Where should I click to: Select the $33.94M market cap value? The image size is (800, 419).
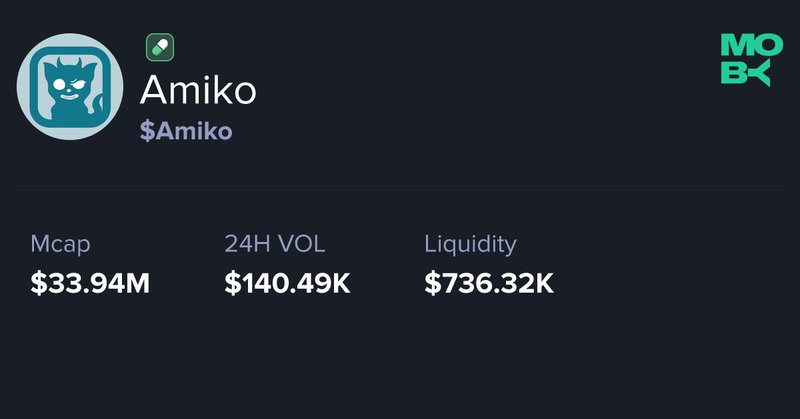click(90, 283)
